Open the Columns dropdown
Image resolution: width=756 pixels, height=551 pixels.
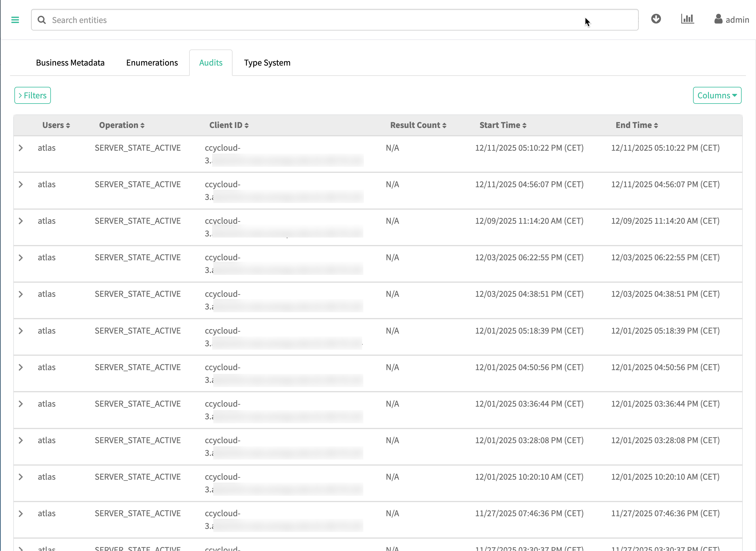pyautogui.click(x=717, y=95)
